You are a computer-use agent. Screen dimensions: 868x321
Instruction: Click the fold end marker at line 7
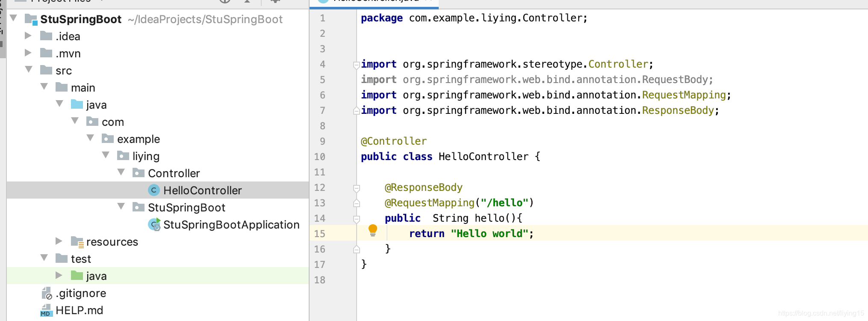coord(357,111)
